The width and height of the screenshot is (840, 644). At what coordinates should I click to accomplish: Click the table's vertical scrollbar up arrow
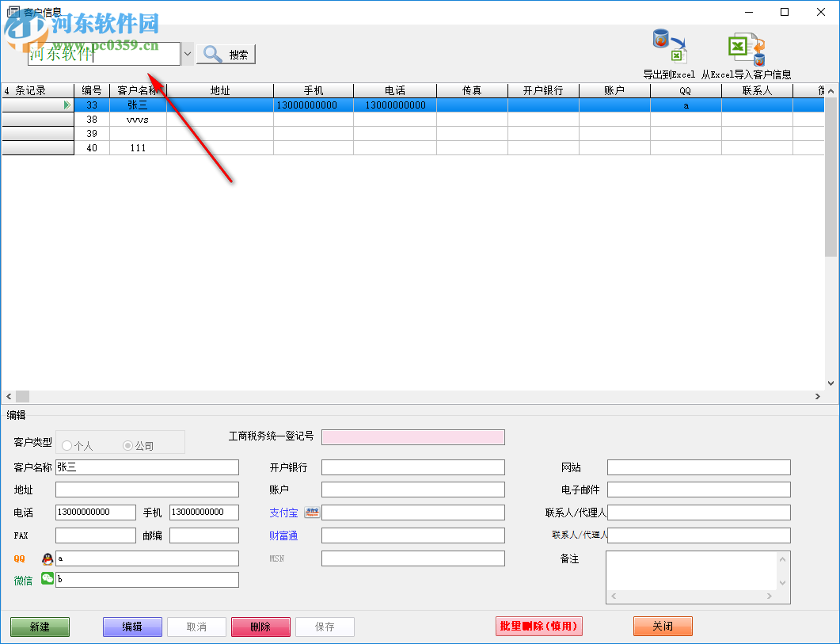(830, 91)
